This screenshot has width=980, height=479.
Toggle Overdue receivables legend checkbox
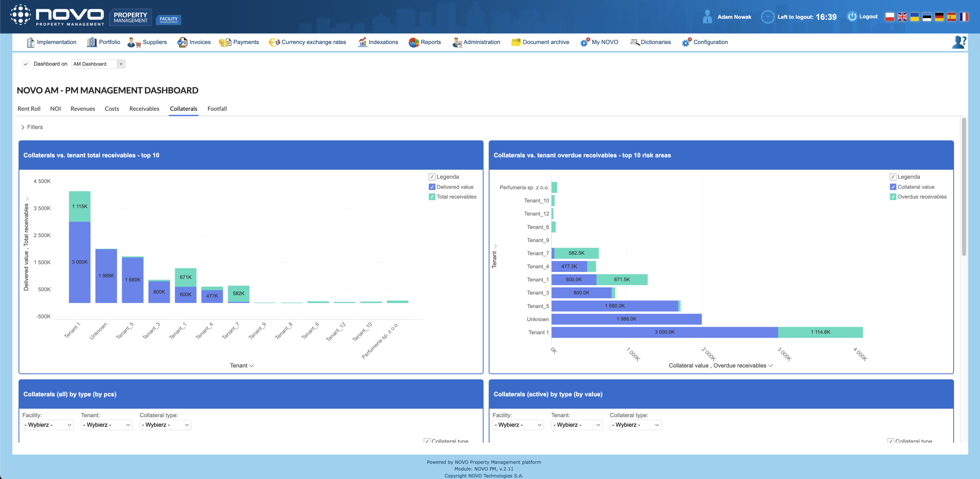[893, 197]
